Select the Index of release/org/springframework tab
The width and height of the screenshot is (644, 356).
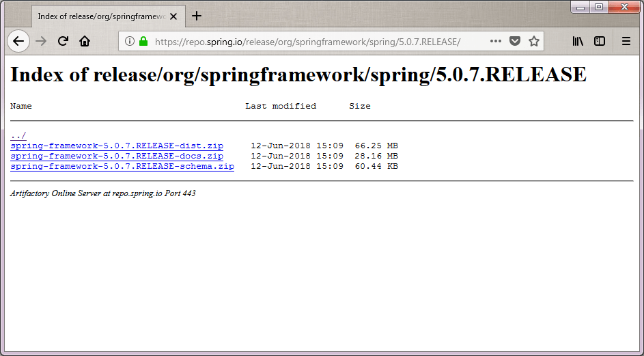click(109, 16)
